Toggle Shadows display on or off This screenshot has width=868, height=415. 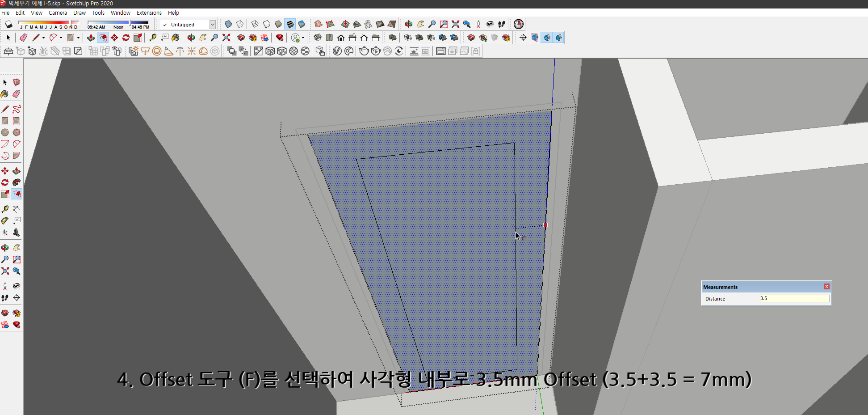tap(9, 24)
